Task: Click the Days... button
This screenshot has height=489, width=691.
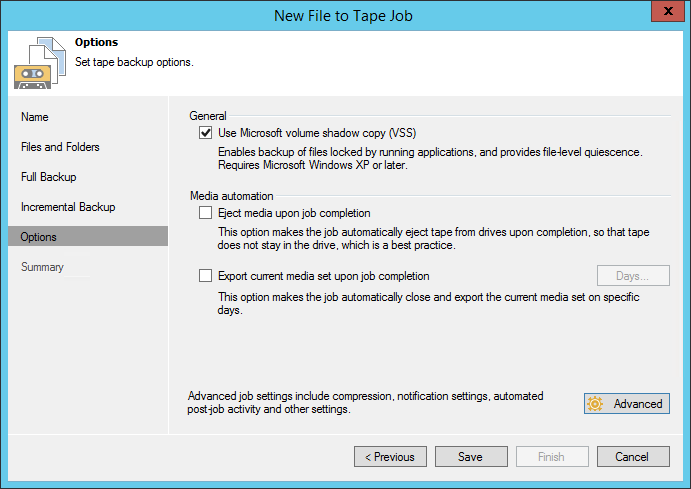Action: pyautogui.click(x=633, y=276)
